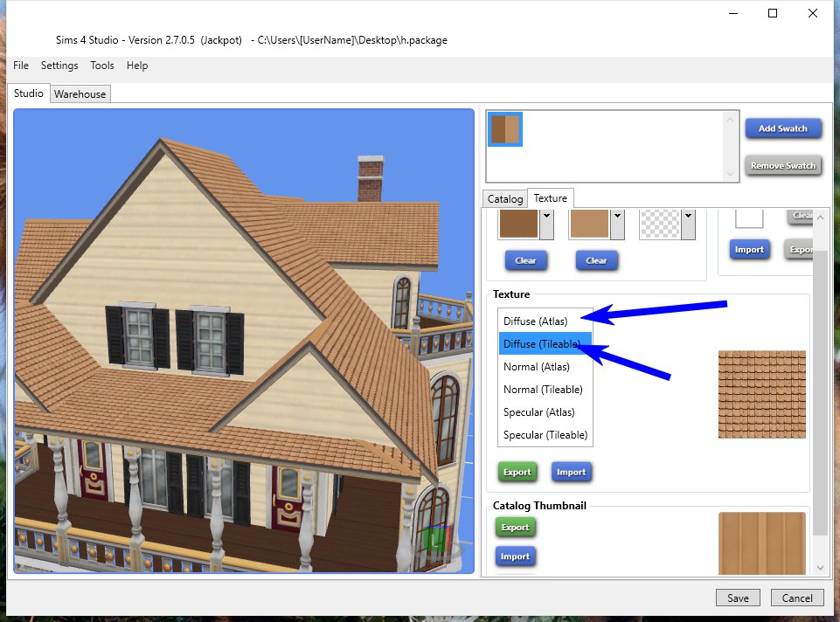Open dropdown arrow beside tan swatch

[x=617, y=224]
